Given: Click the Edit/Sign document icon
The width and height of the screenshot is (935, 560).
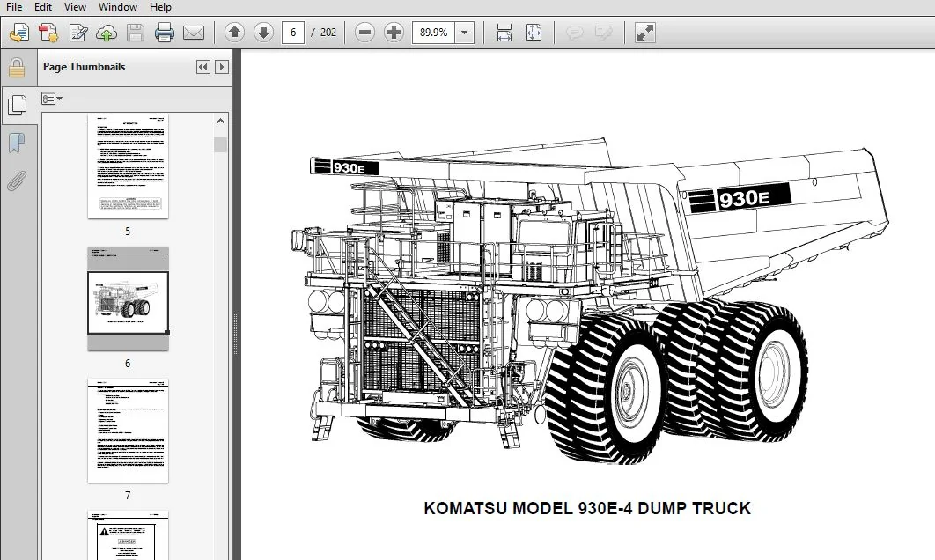Looking at the screenshot, I should (x=77, y=33).
